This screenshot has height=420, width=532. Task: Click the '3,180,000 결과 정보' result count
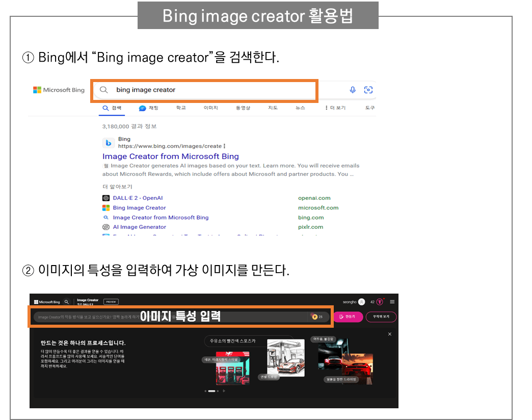129,126
